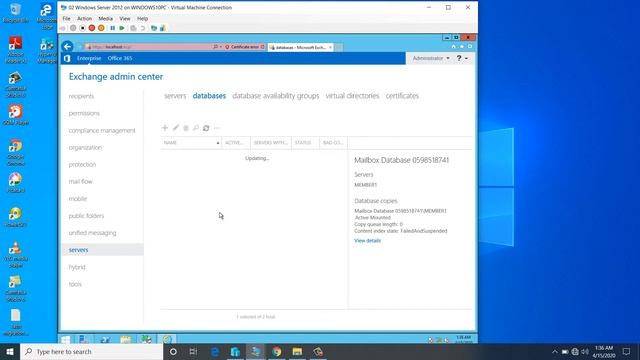Click the delete trash icon
This screenshot has width=640, height=360.
[x=186, y=128]
